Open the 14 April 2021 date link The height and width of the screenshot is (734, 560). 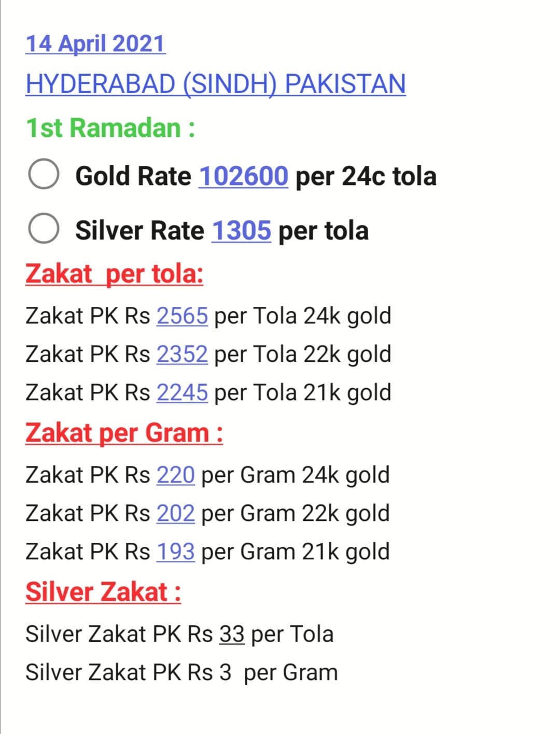tap(95, 44)
